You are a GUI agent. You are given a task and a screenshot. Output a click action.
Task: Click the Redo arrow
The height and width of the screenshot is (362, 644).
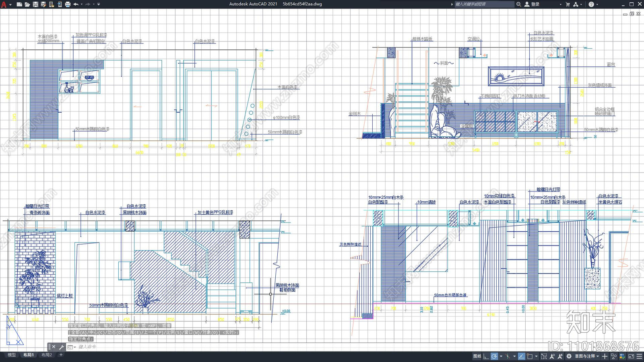pyautogui.click(x=88, y=4)
